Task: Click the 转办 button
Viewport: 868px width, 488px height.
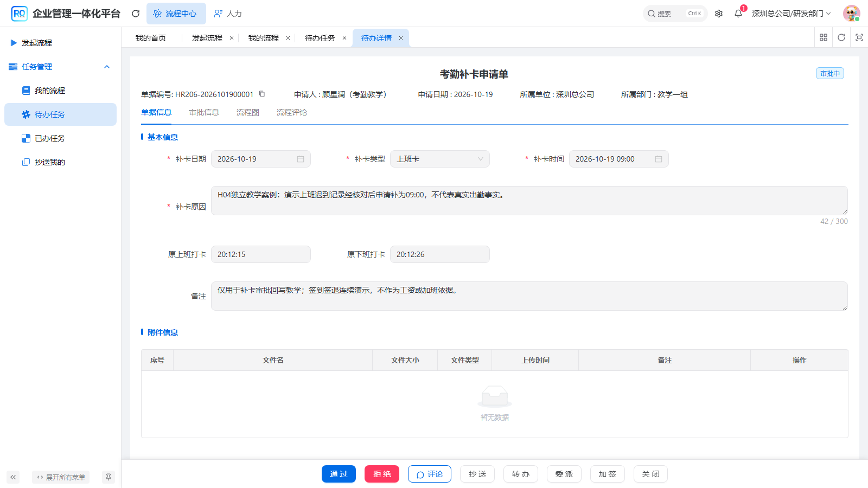Action: click(521, 474)
